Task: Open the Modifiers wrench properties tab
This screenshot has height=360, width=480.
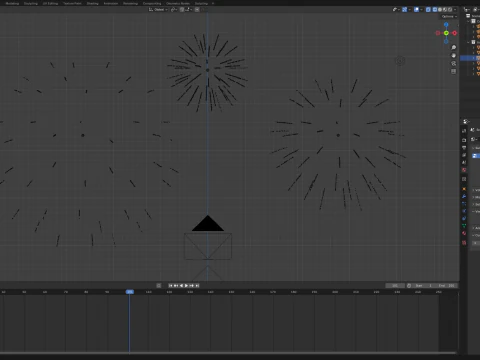Action: 464,196
